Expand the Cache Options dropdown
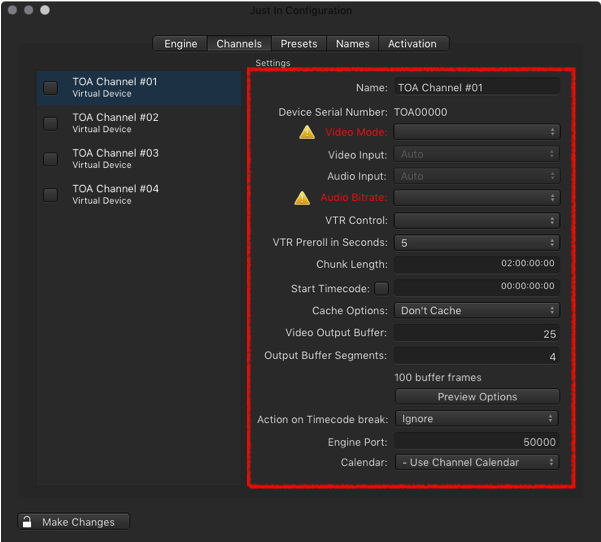The image size is (601, 542). tap(477, 310)
